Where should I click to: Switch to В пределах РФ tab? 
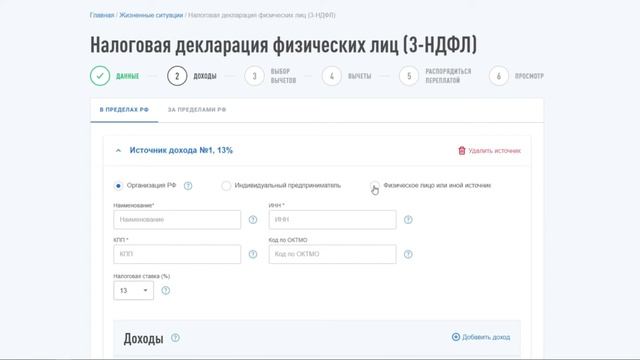click(x=124, y=110)
